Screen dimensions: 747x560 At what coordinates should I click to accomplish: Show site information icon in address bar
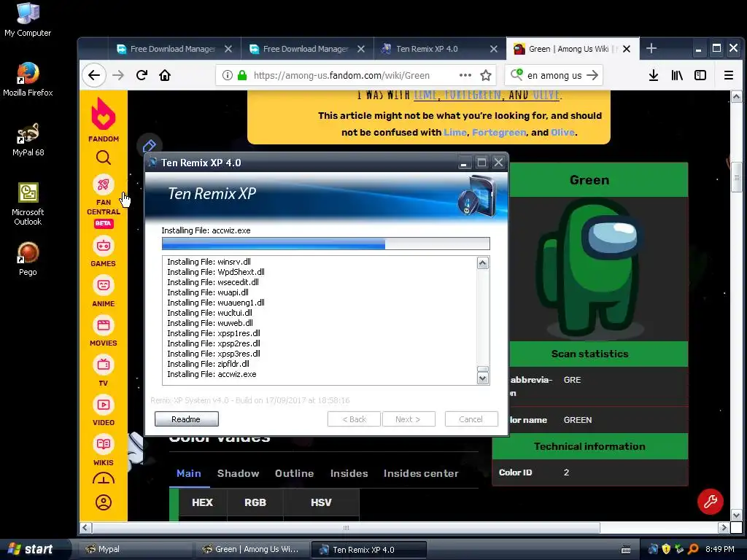(x=228, y=75)
